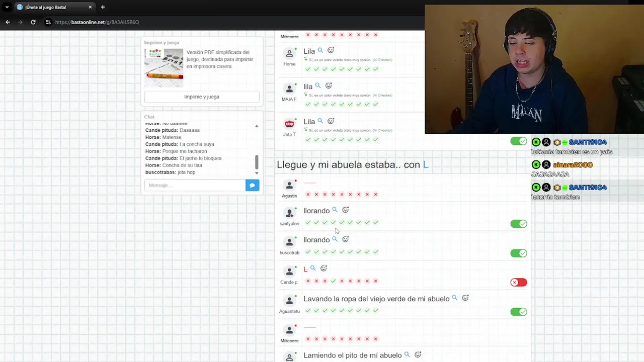This screenshot has height=362, width=644.
Task: Click the Mensaje chat input field
Action: 195,186
